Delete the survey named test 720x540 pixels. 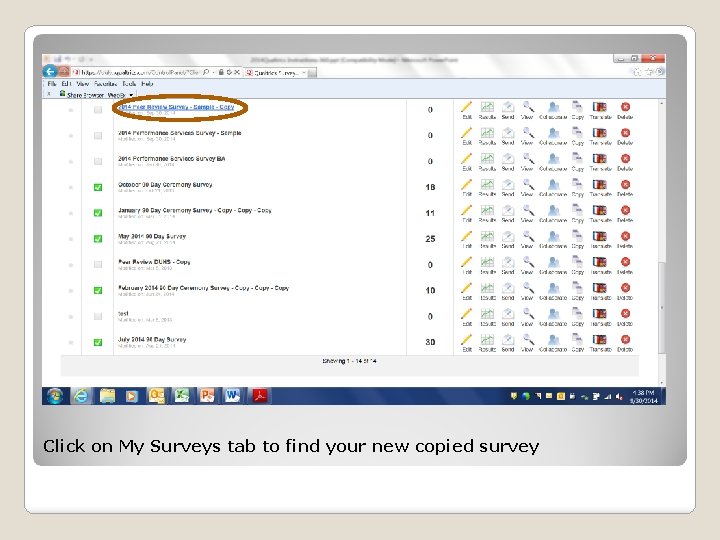click(x=625, y=317)
